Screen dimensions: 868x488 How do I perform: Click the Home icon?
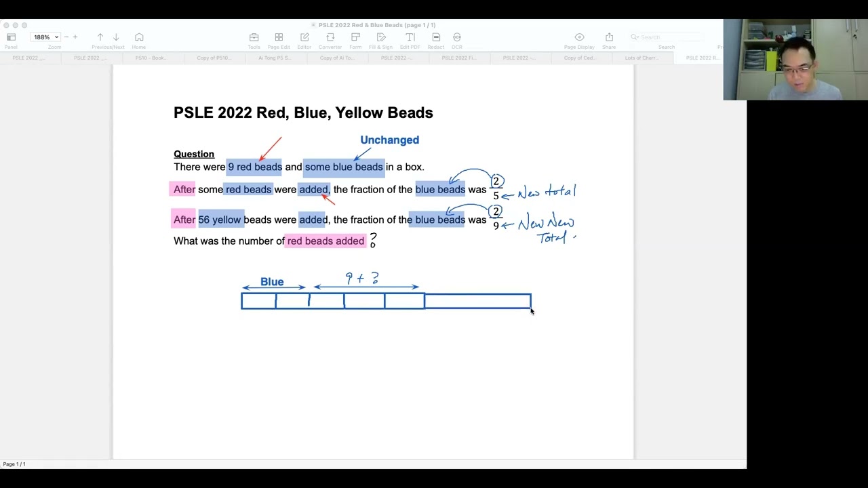tap(139, 37)
